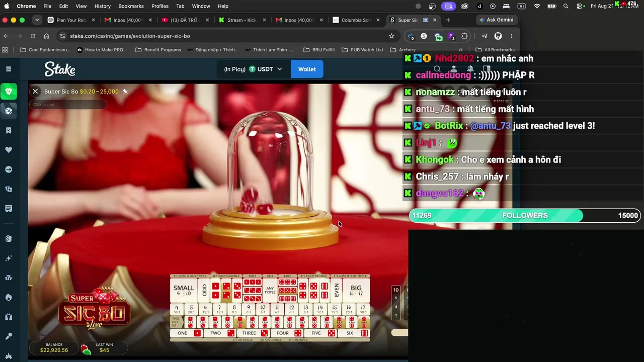Viewport: 644px width, 362px height.
Task: Place a bet on ODD
Action: coord(204,290)
